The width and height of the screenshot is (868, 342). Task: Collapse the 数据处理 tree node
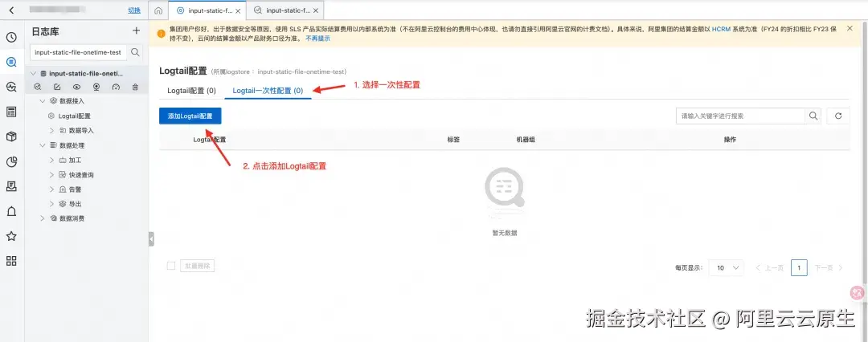click(43, 145)
